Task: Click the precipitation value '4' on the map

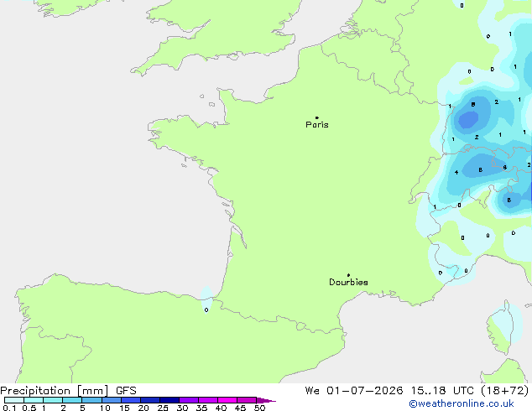Action: (456, 172)
